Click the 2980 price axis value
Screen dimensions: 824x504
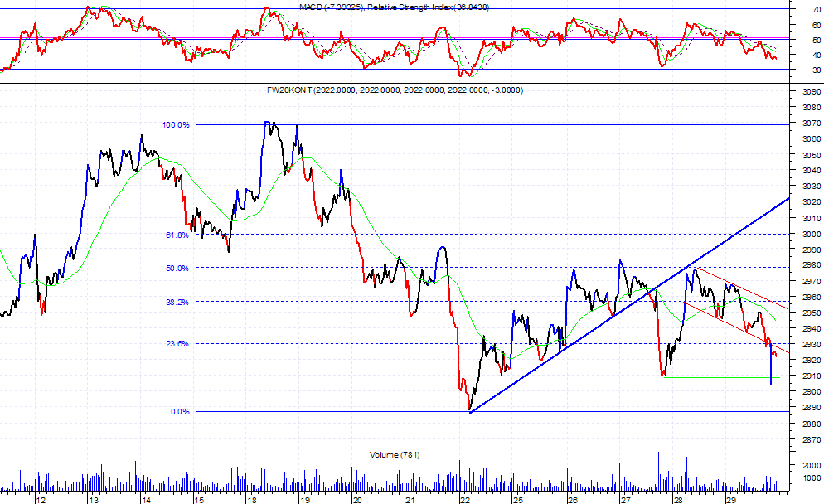812,266
